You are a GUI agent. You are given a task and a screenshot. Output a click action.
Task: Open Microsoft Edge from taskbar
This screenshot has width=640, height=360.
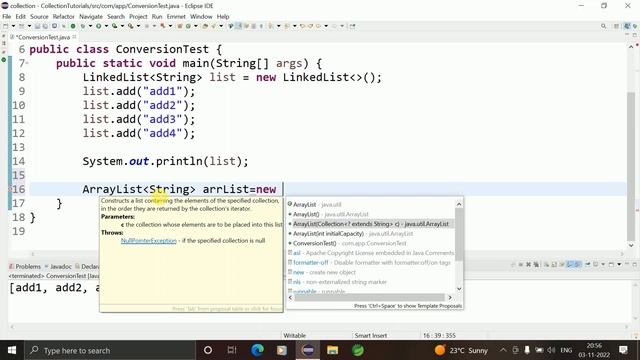(x=257, y=350)
